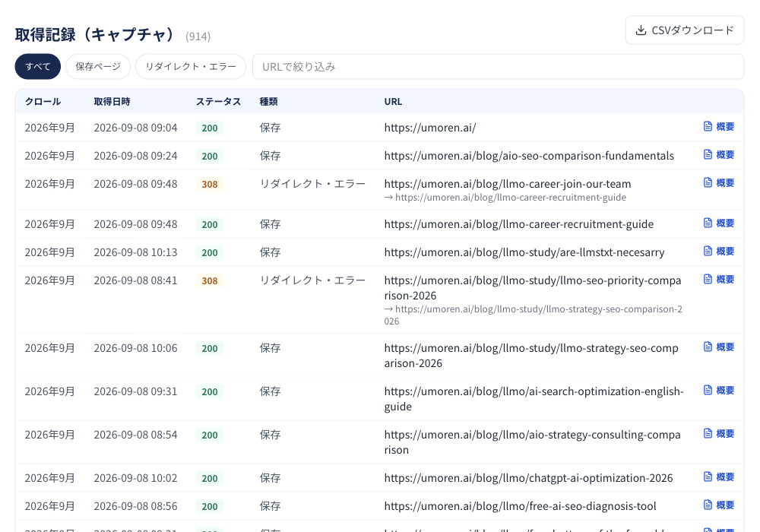The height and width of the screenshot is (532, 760).
Task: Click the クロール column header
Action: click(x=43, y=101)
